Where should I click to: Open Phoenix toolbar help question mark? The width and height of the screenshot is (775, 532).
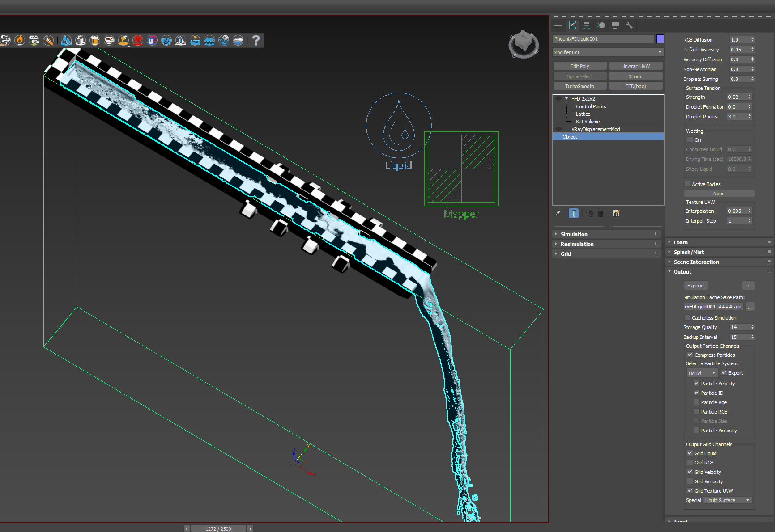pyautogui.click(x=256, y=40)
